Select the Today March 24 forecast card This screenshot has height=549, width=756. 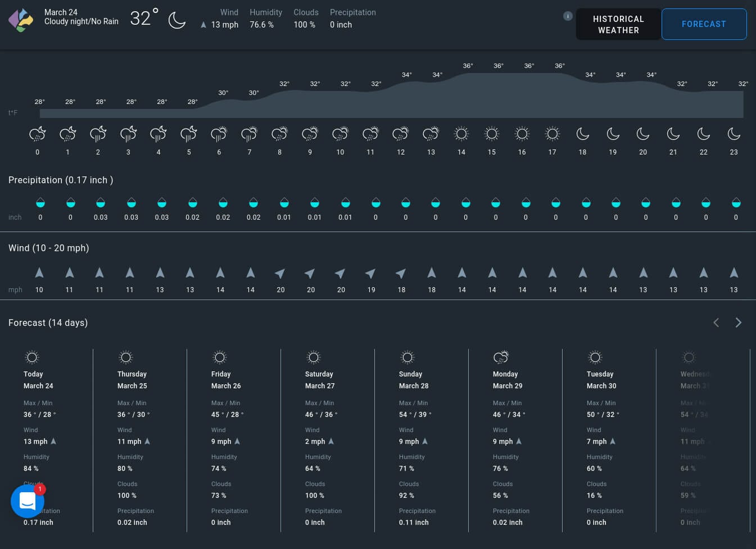click(x=46, y=440)
